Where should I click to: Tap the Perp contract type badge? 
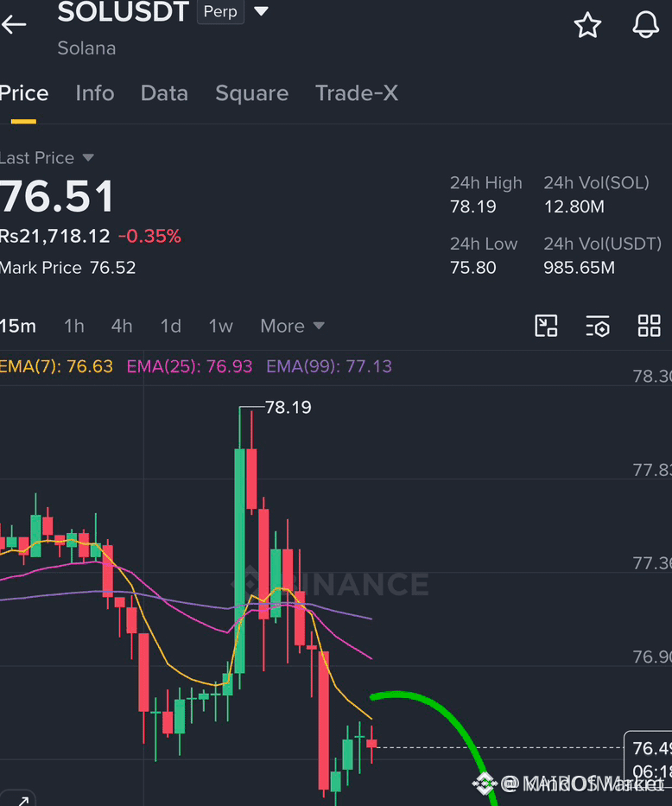[x=220, y=11]
